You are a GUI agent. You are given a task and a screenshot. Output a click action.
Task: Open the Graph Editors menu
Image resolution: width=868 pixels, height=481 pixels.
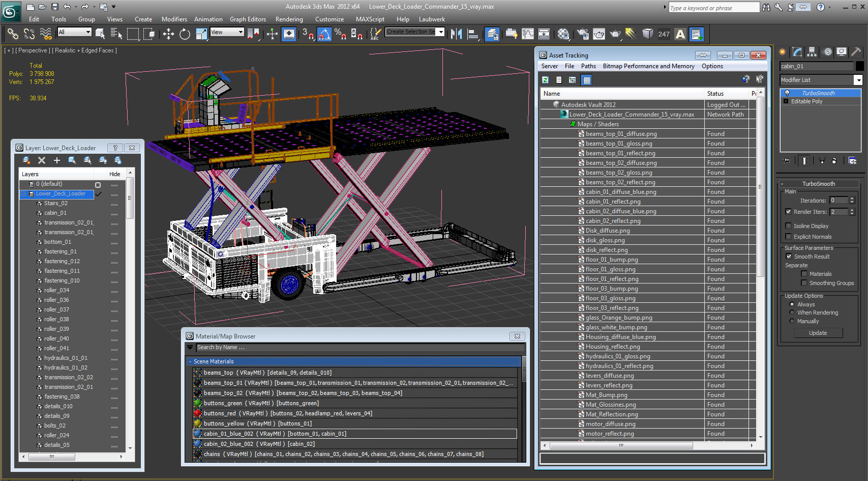(x=248, y=19)
